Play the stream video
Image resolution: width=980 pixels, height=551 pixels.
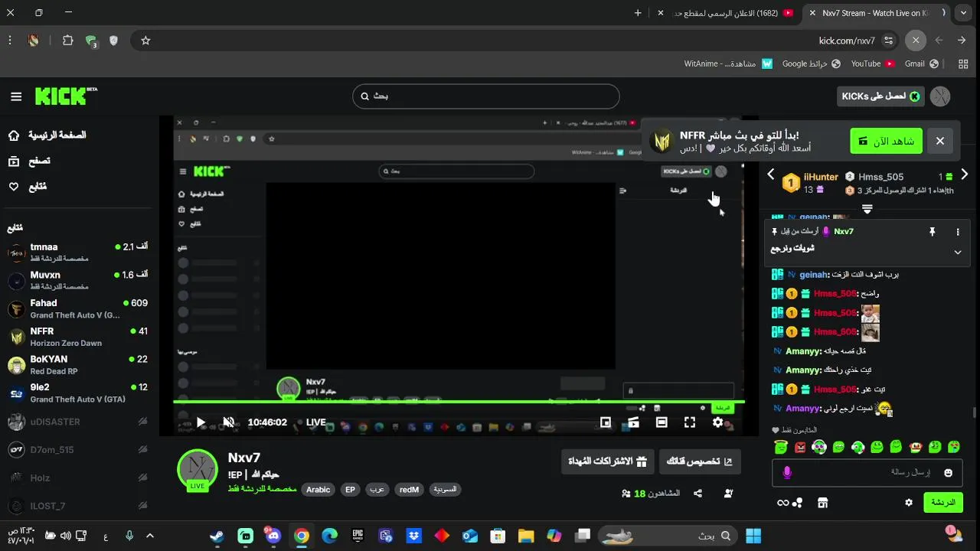coord(201,422)
